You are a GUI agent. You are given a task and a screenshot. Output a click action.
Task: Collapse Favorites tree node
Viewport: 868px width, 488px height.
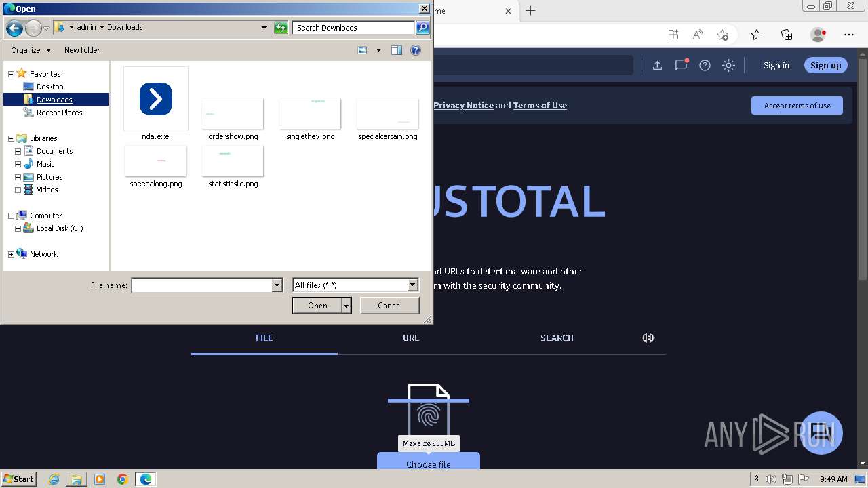[11, 74]
